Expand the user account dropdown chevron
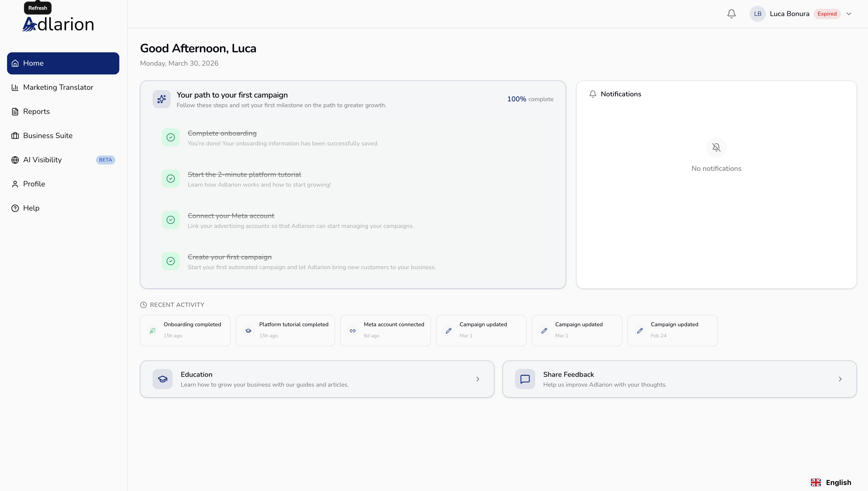Viewport: 868px width, 491px height. tap(849, 14)
